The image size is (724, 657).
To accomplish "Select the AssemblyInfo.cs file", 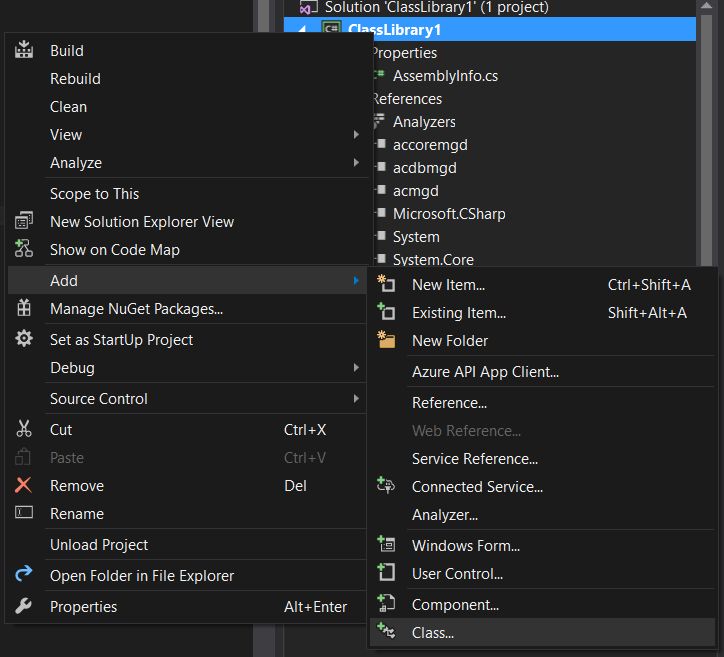I will coord(445,76).
